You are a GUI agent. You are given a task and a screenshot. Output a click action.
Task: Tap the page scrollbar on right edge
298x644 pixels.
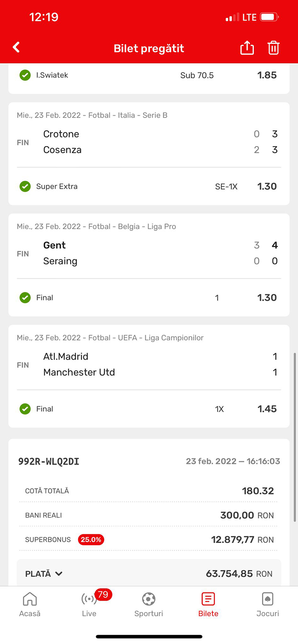pos(294,437)
